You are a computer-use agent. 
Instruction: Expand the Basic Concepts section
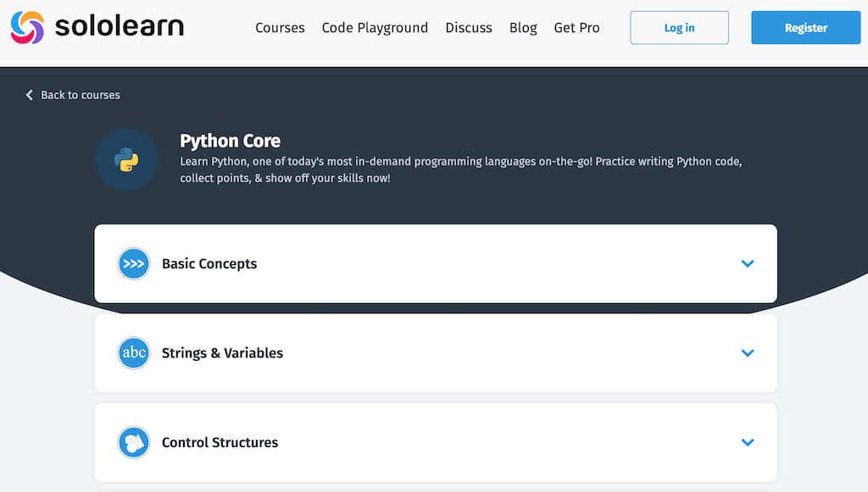(x=748, y=263)
